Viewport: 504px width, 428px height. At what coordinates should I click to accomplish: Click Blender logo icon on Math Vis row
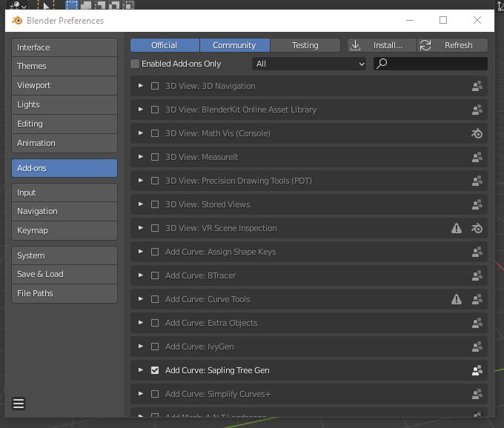[x=477, y=133]
